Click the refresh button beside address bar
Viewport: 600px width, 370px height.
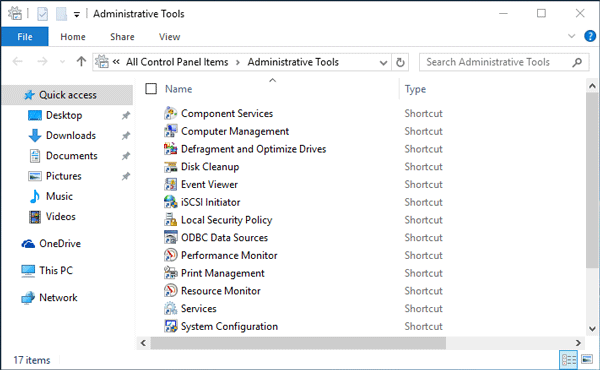point(400,62)
